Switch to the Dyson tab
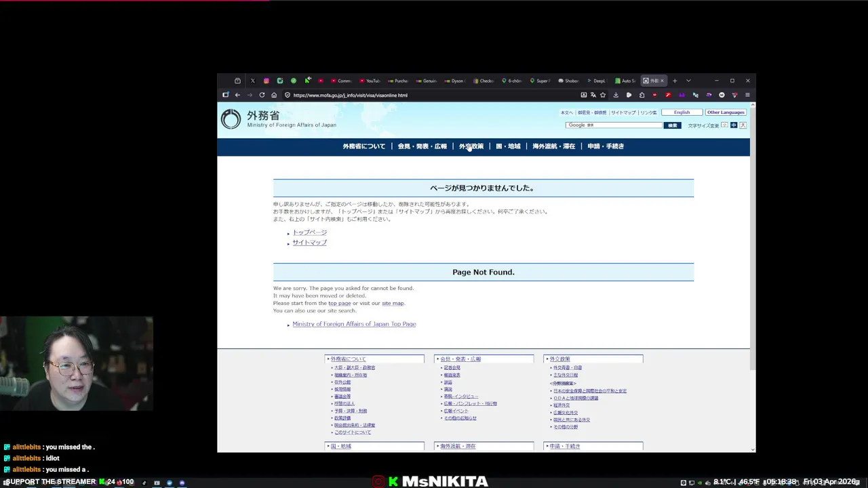868x488 pixels. pyautogui.click(x=455, y=81)
